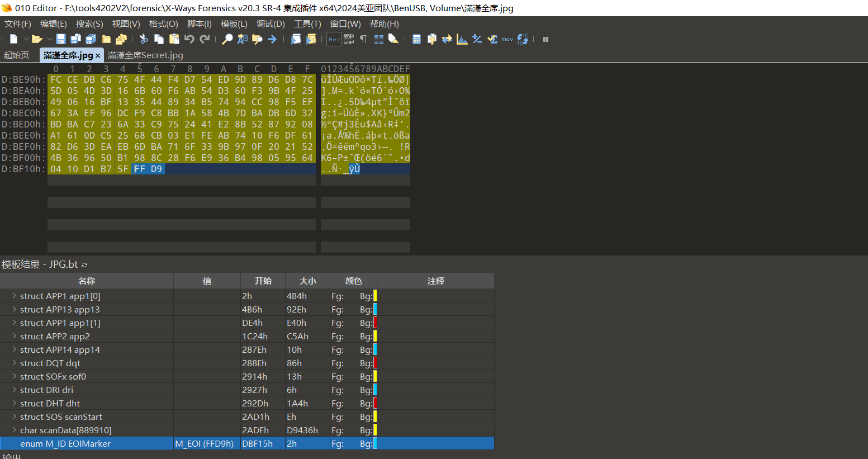Open the 模板(L) menu
The image size is (868, 459).
pos(234,24)
